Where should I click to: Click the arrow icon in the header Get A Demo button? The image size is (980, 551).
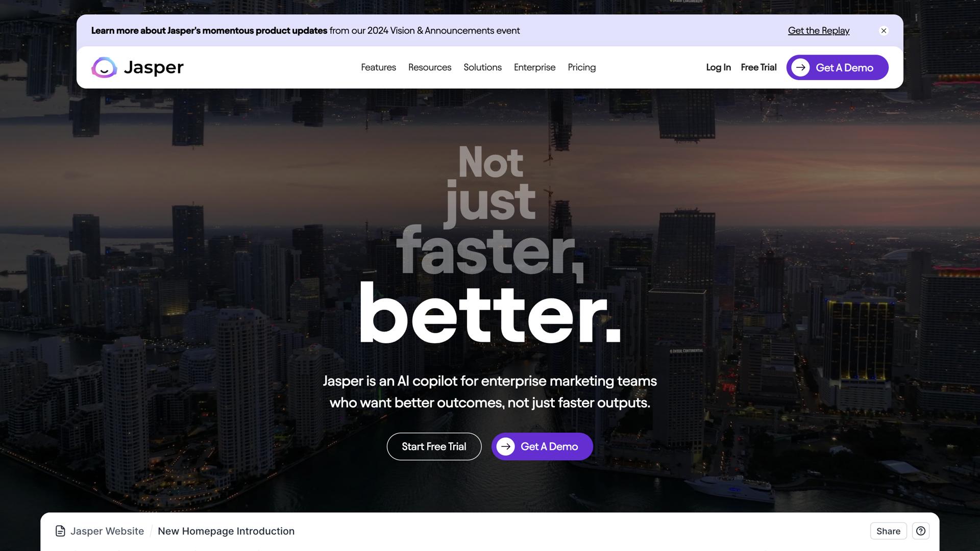(x=800, y=67)
